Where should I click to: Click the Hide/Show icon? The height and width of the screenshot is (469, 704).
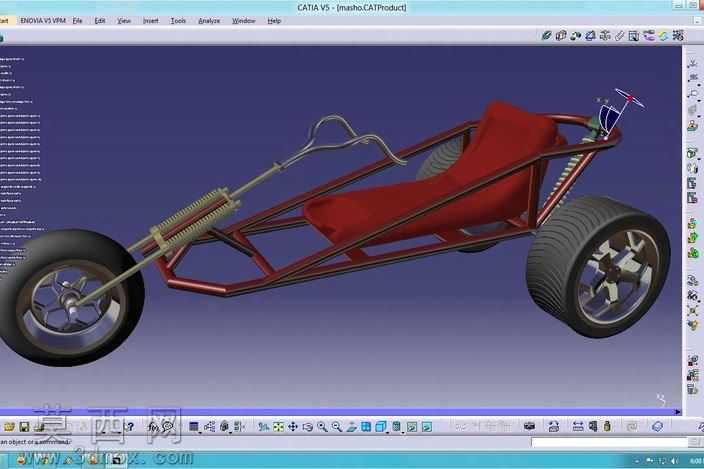point(412,427)
